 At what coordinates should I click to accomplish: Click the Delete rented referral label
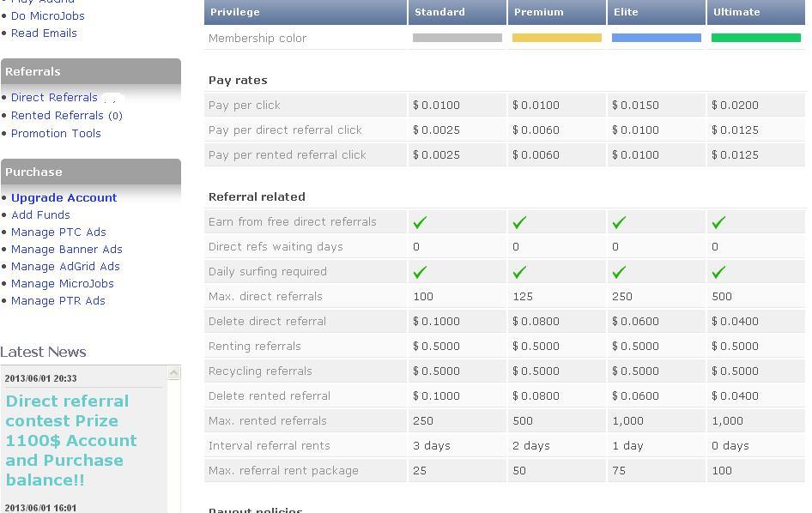(270, 395)
